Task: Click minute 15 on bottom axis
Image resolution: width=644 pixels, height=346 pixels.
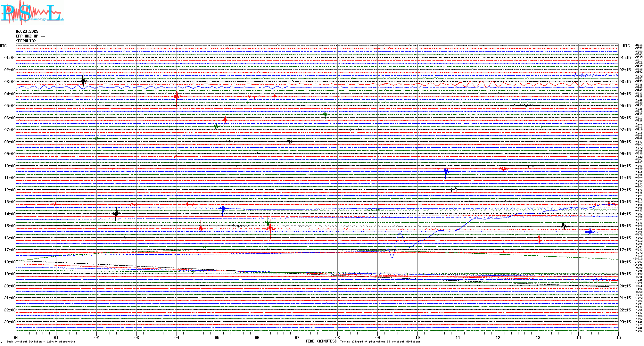Action: (618, 337)
